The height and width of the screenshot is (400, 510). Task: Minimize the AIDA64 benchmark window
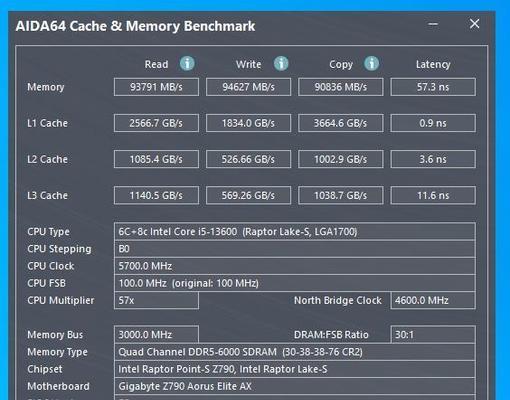(433, 24)
